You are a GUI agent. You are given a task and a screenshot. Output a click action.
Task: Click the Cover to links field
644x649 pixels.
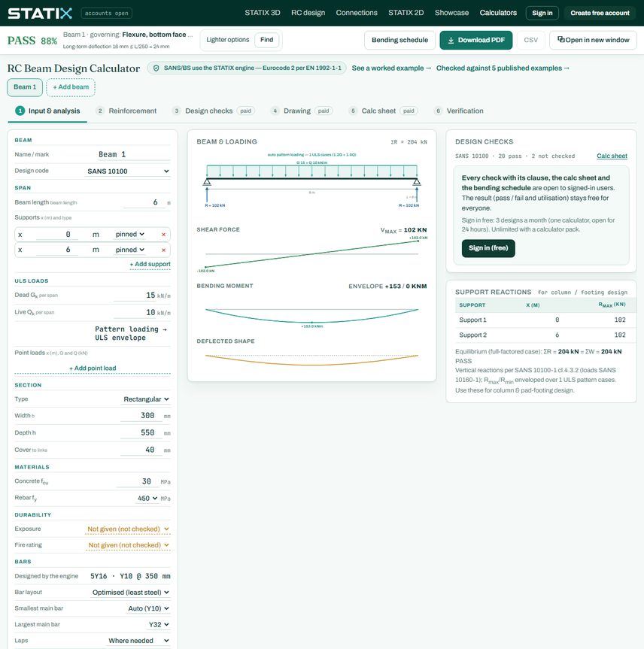[141, 450]
